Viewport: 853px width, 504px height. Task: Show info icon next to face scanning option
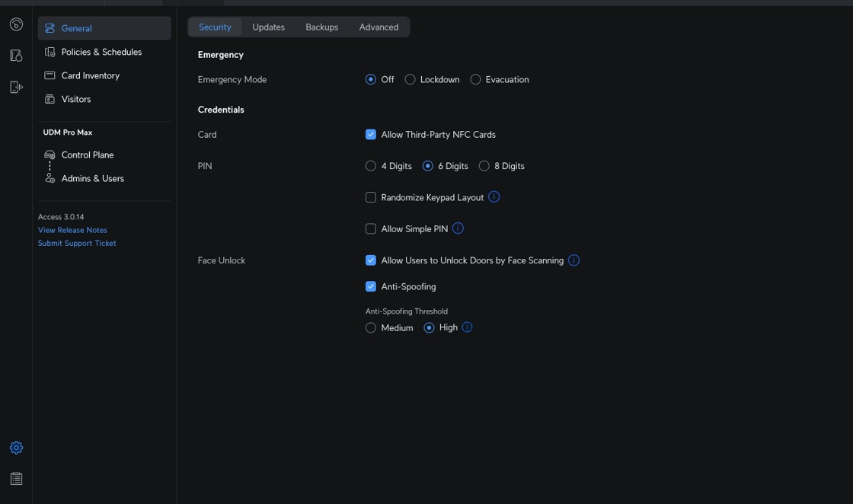[x=574, y=260]
